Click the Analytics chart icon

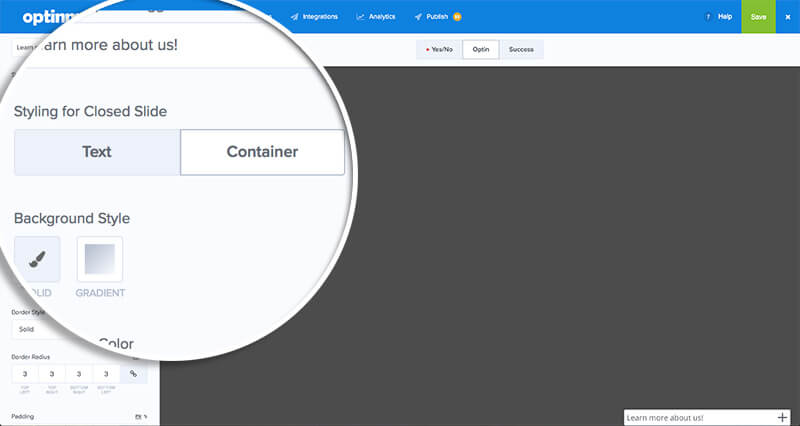(360, 17)
